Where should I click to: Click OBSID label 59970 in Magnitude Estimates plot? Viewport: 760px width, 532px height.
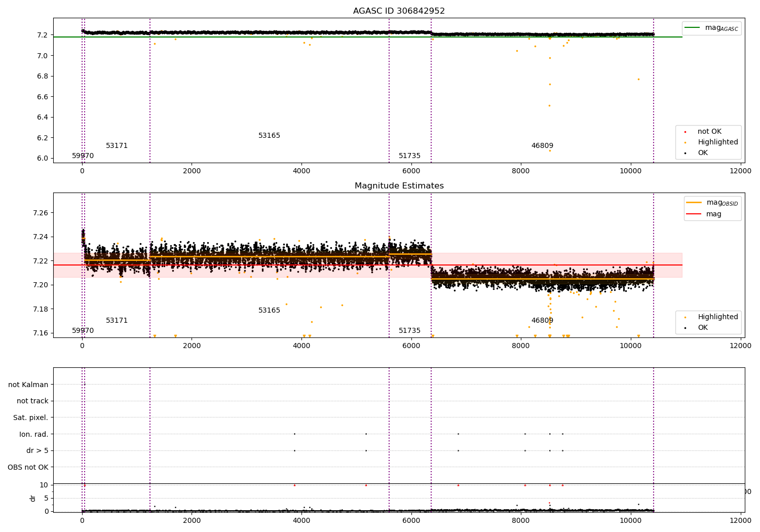[x=83, y=331]
